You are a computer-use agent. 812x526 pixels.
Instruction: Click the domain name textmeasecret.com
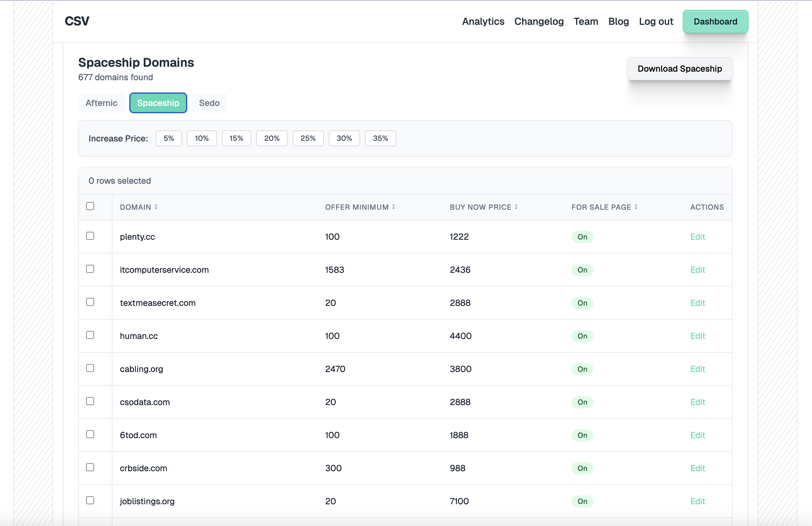[x=157, y=303]
